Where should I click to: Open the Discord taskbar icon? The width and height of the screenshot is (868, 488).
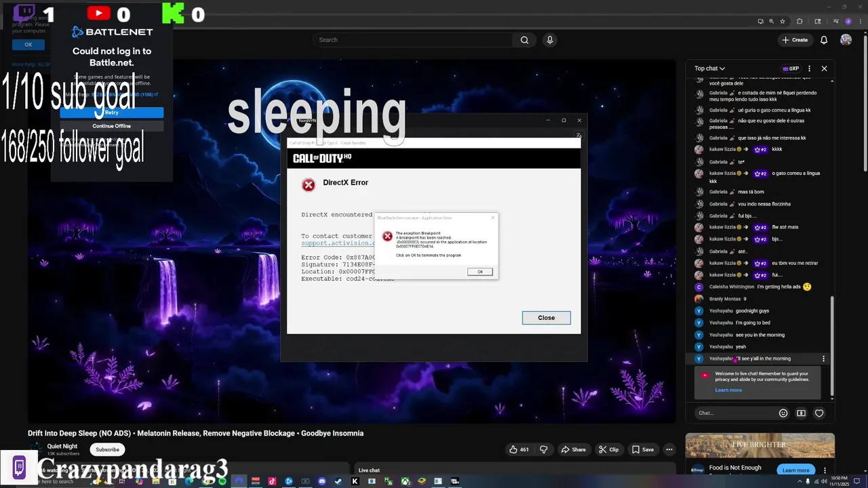[321, 481]
